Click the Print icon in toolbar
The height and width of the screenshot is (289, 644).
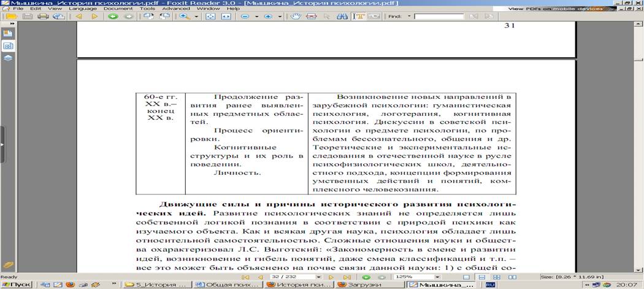[x=43, y=17]
